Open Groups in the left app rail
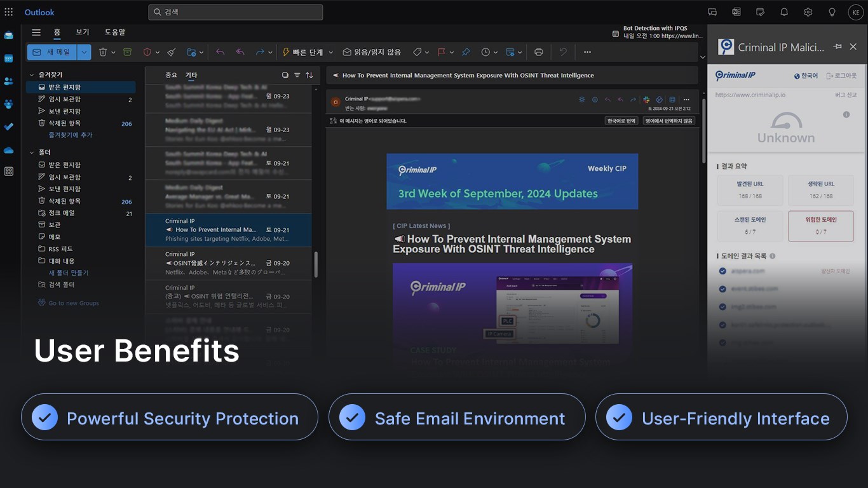 click(9, 104)
